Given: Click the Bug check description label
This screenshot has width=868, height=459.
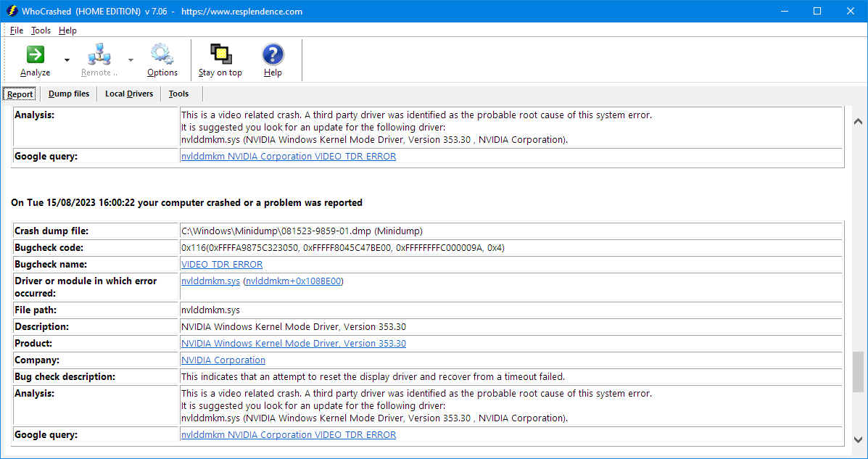Looking at the screenshot, I should click(x=65, y=376).
